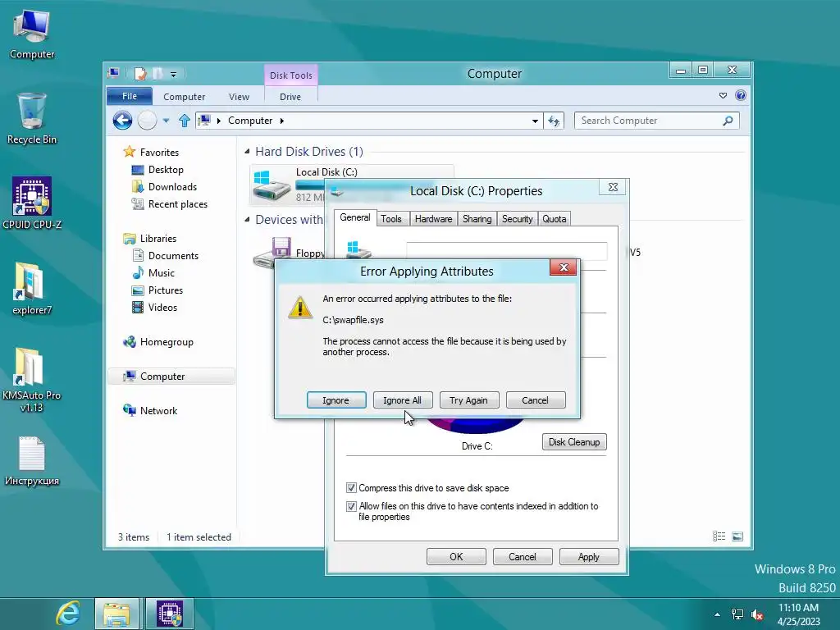Switch to Sharing tab in Properties

coord(477,218)
